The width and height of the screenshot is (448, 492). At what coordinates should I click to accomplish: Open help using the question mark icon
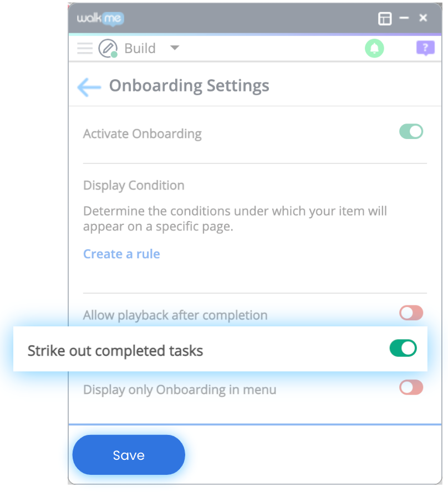coord(425,49)
